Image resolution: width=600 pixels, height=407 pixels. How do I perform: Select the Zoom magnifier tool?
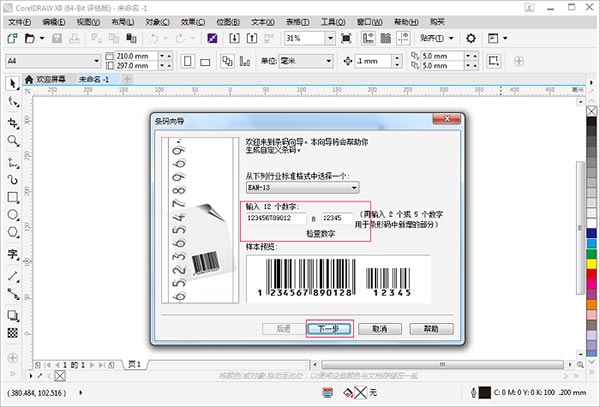click(x=13, y=141)
